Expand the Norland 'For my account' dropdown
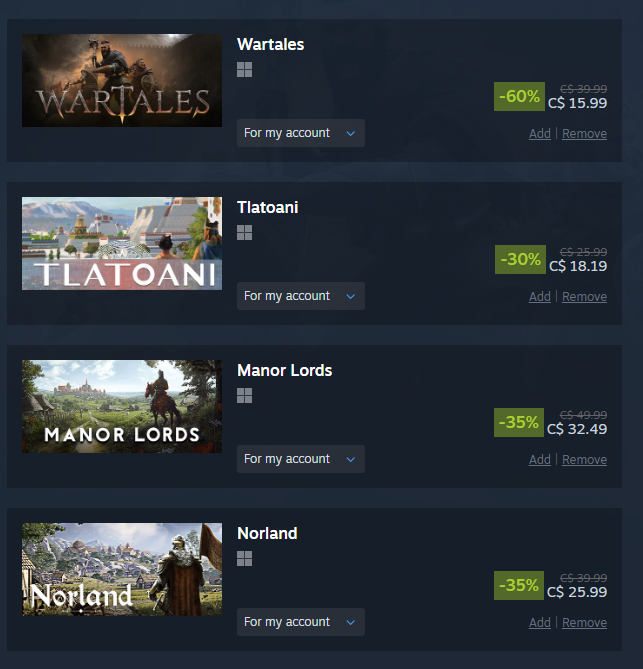This screenshot has width=643, height=669. click(x=301, y=622)
